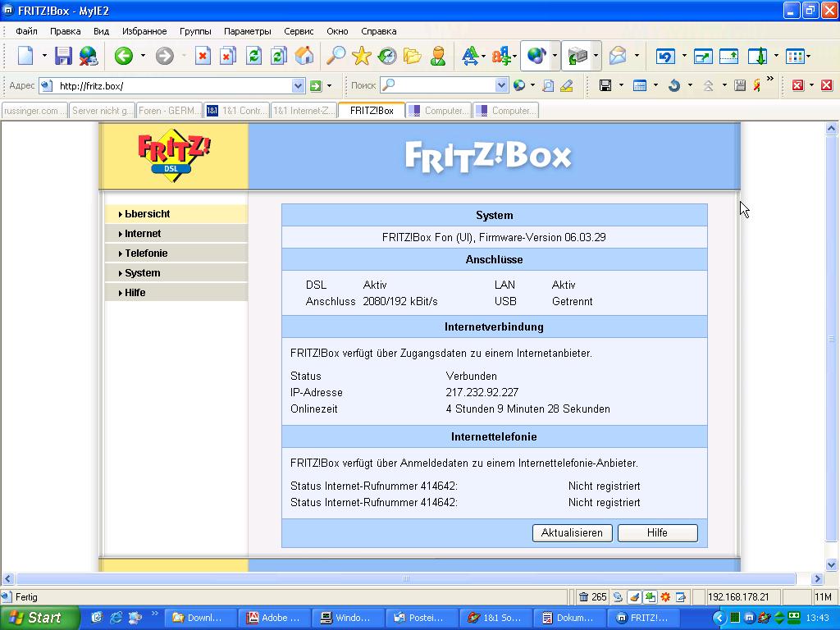Click the black floppy disk icon
840x630 pixels.
605,85
